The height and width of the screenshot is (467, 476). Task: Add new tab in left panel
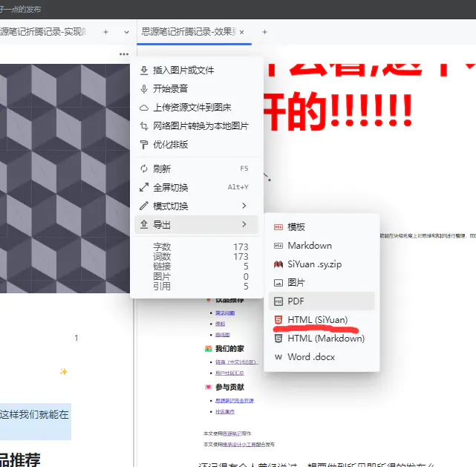pyautogui.click(x=105, y=32)
